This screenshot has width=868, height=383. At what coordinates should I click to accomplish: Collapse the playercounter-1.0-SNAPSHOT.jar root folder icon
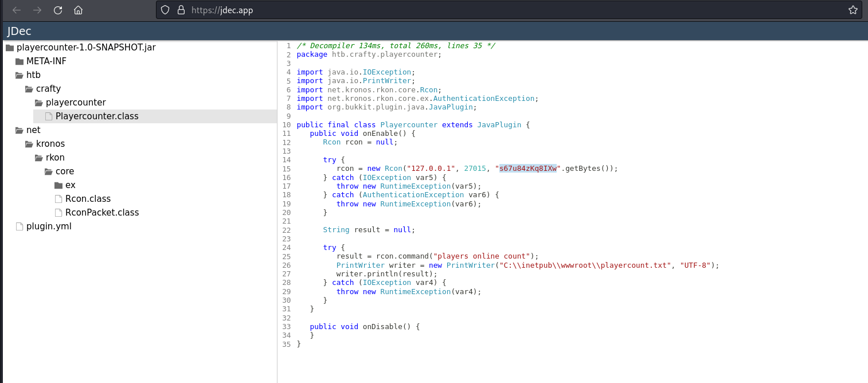pyautogui.click(x=9, y=48)
